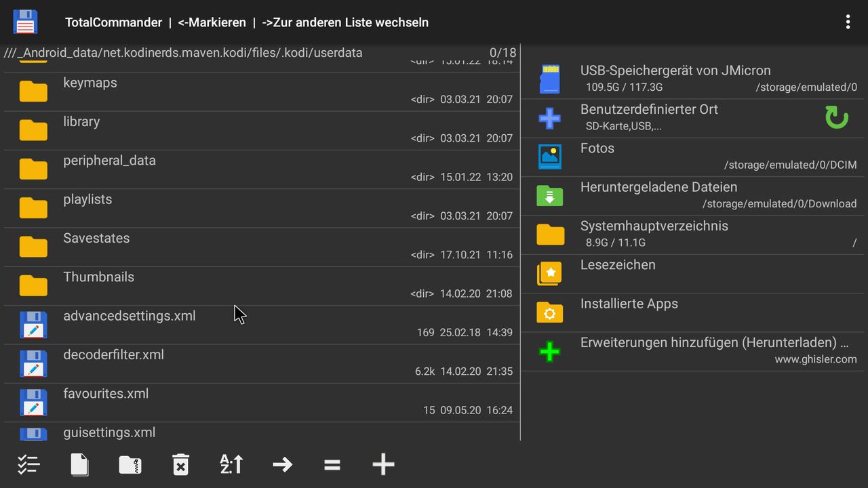Tap the delete trash toolbar icon
Image resolution: width=868 pixels, height=488 pixels.
point(180,464)
